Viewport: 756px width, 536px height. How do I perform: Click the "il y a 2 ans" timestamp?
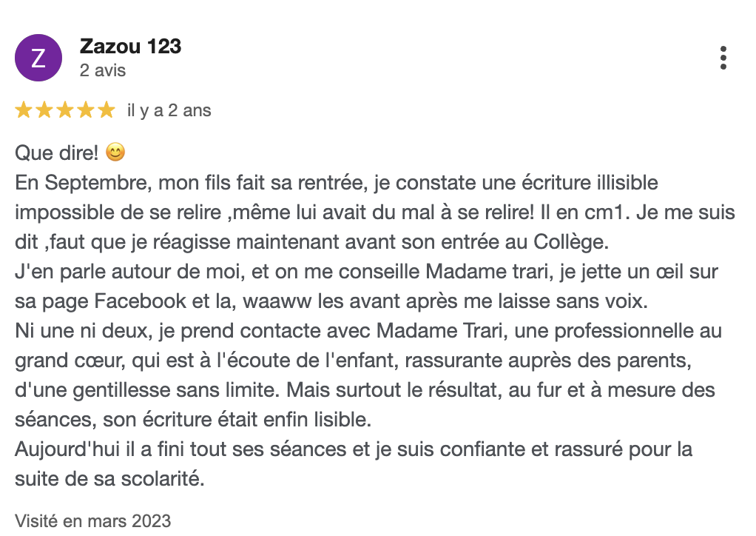tap(169, 111)
